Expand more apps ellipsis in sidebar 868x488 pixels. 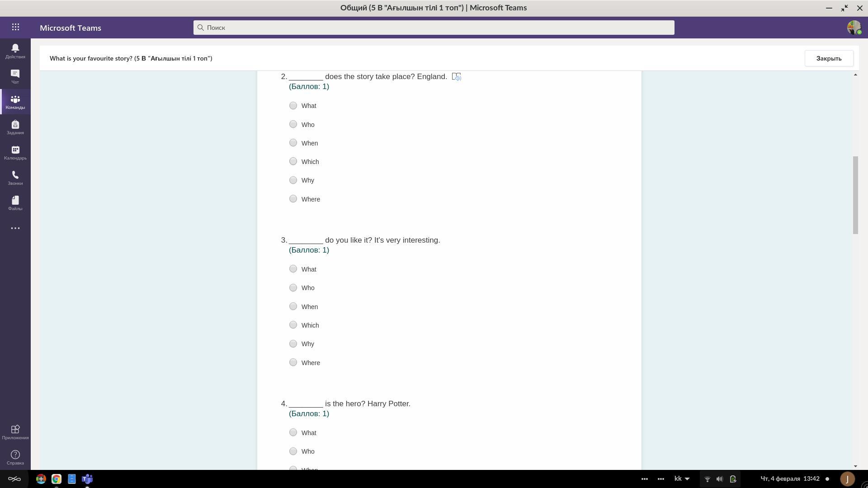pos(15,228)
